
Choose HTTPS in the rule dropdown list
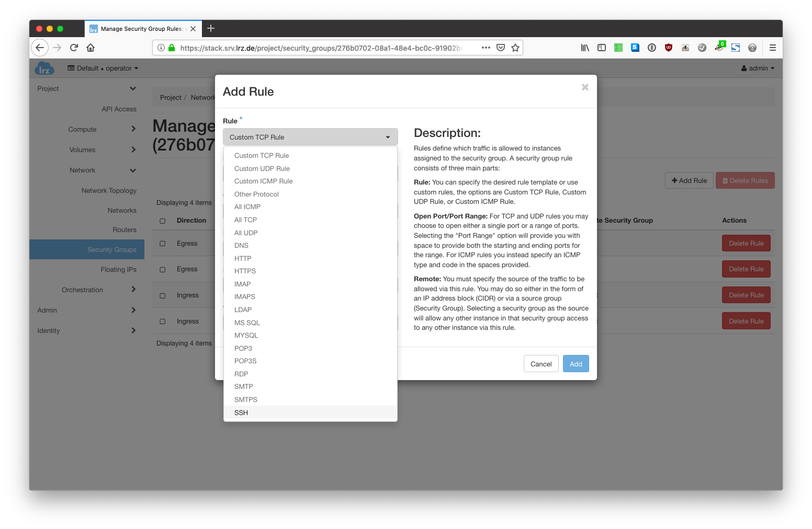[x=245, y=271]
